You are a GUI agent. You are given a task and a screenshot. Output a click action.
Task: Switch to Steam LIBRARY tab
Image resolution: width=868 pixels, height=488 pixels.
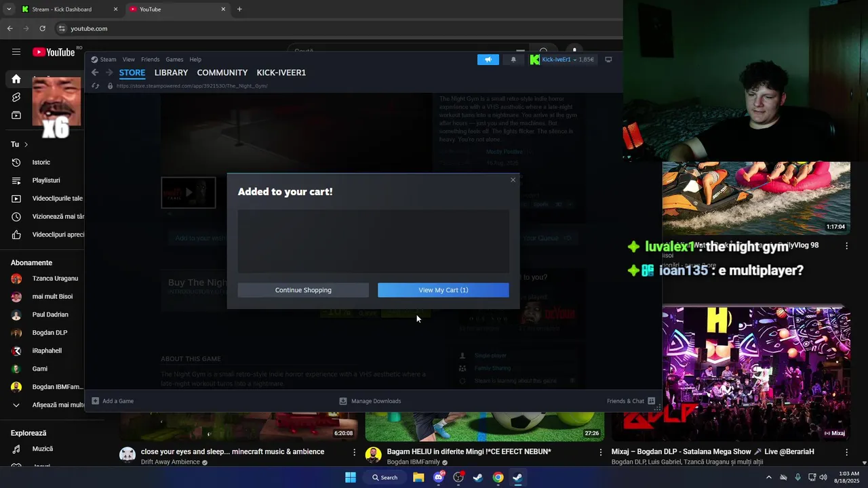tap(171, 73)
